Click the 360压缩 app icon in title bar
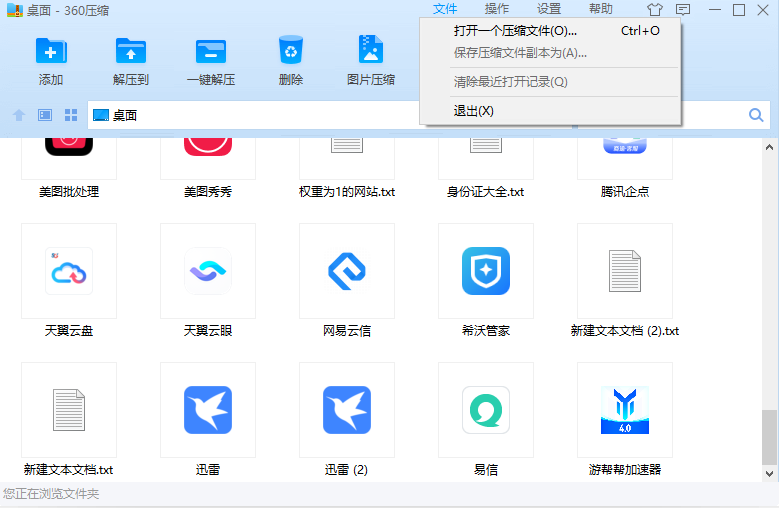The height and width of the screenshot is (508, 779). point(14,10)
